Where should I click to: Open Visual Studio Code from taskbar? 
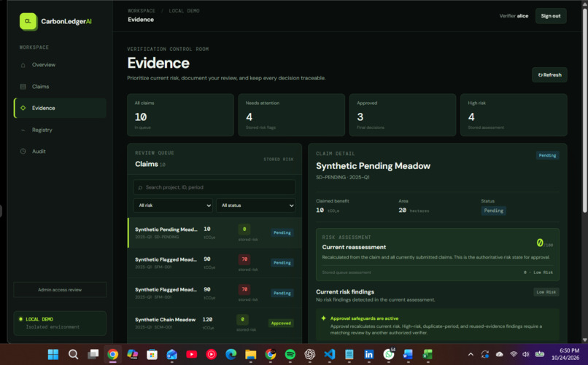tap(329, 354)
